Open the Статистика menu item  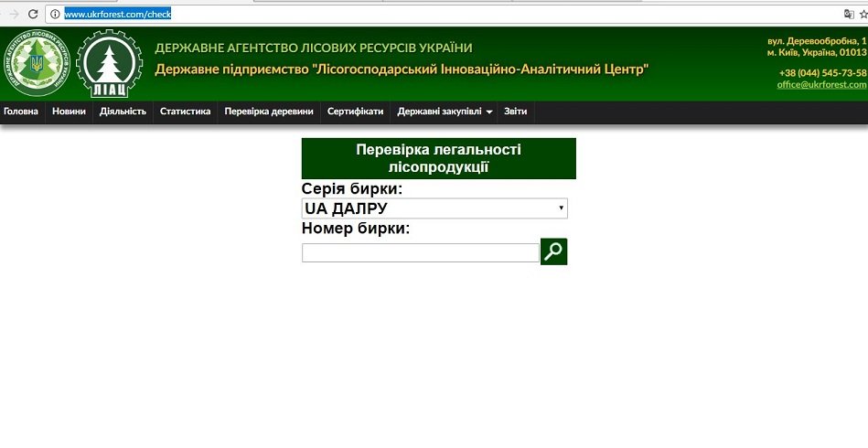(186, 112)
